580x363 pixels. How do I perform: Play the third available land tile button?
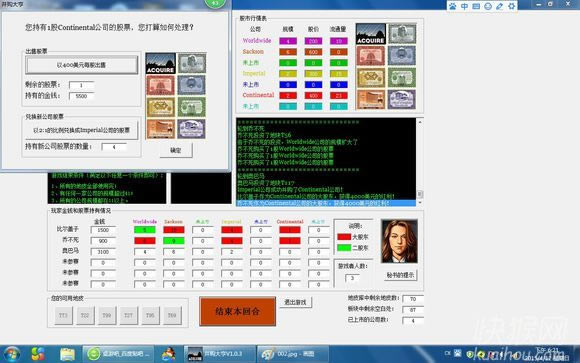107,316
